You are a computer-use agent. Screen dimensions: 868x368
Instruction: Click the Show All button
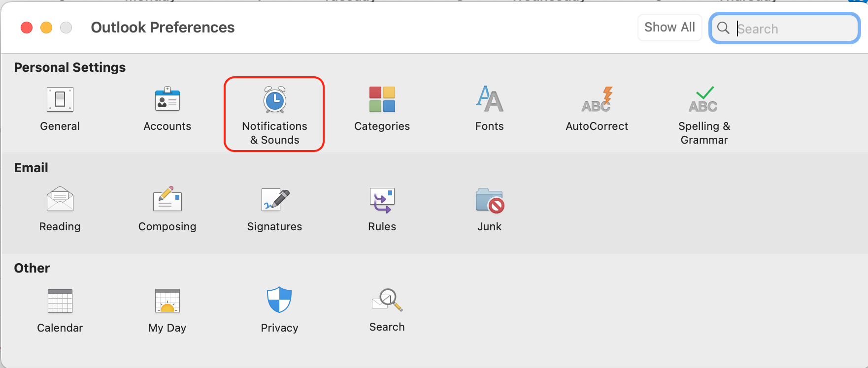(670, 28)
